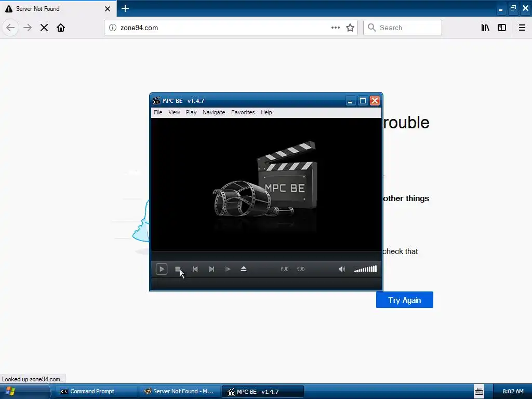Viewport: 532px width, 399px height.
Task: Open the Firefox Home page
Action: click(x=61, y=28)
